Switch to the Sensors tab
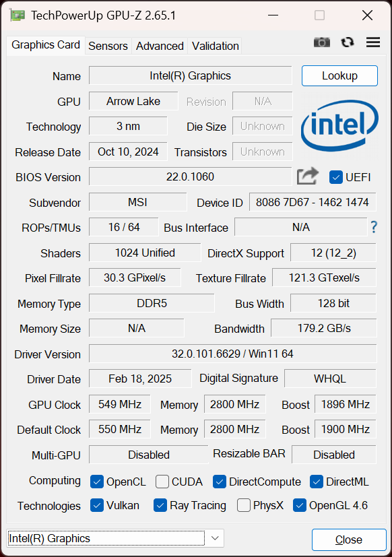 click(108, 46)
